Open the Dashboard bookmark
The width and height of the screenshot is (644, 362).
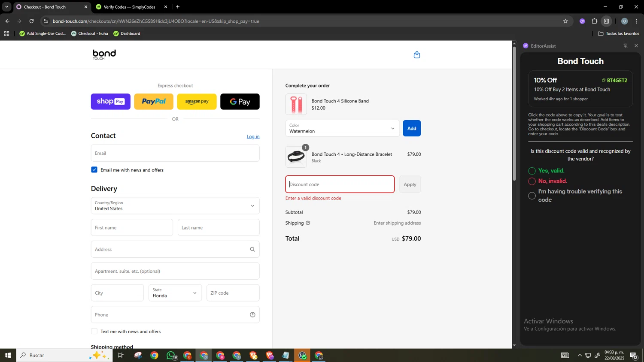[x=127, y=33]
